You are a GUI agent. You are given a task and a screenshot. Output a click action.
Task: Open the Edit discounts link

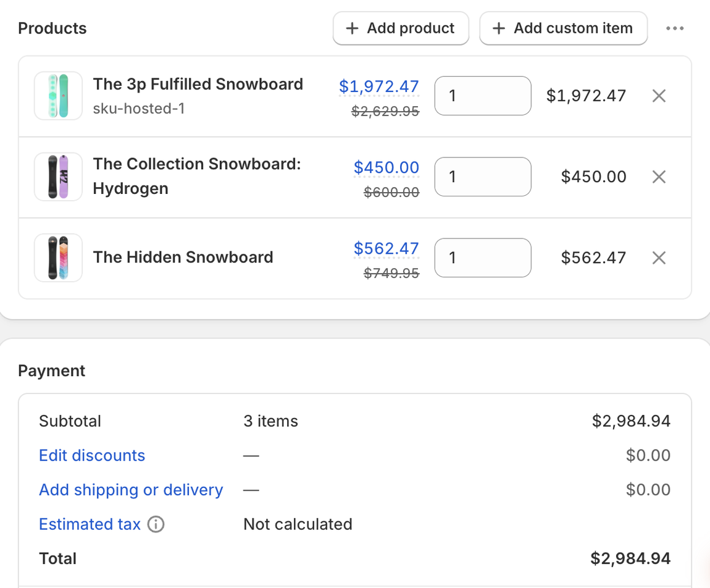tap(92, 455)
